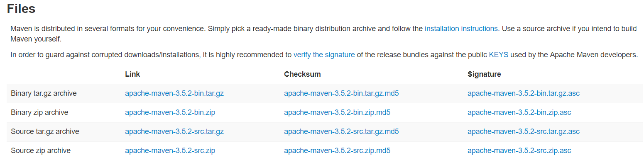The image size is (644, 158).
Task: Get apache-maven-3.5.2-bin.zip.asc signature
Action: pyautogui.click(x=519, y=112)
